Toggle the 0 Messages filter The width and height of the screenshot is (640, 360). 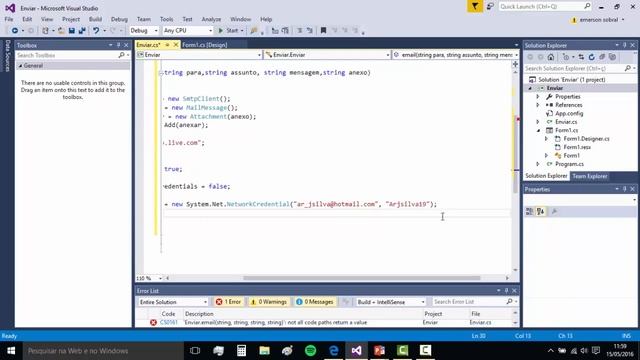315,302
